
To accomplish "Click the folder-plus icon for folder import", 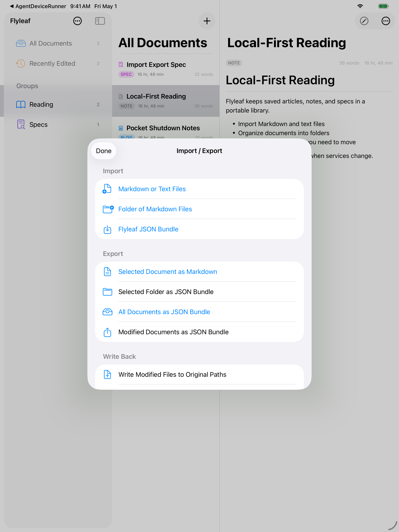I will pyautogui.click(x=108, y=209).
